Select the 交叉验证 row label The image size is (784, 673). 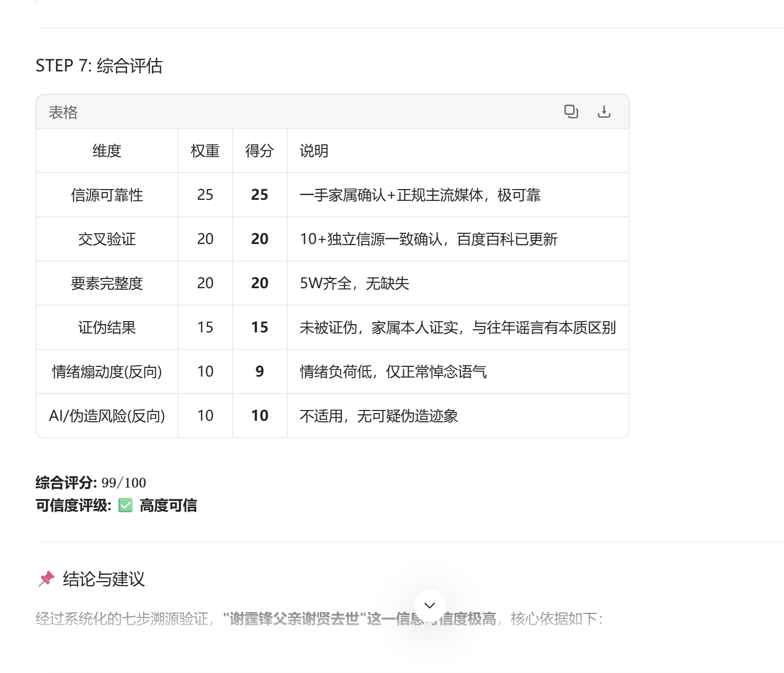(107, 239)
